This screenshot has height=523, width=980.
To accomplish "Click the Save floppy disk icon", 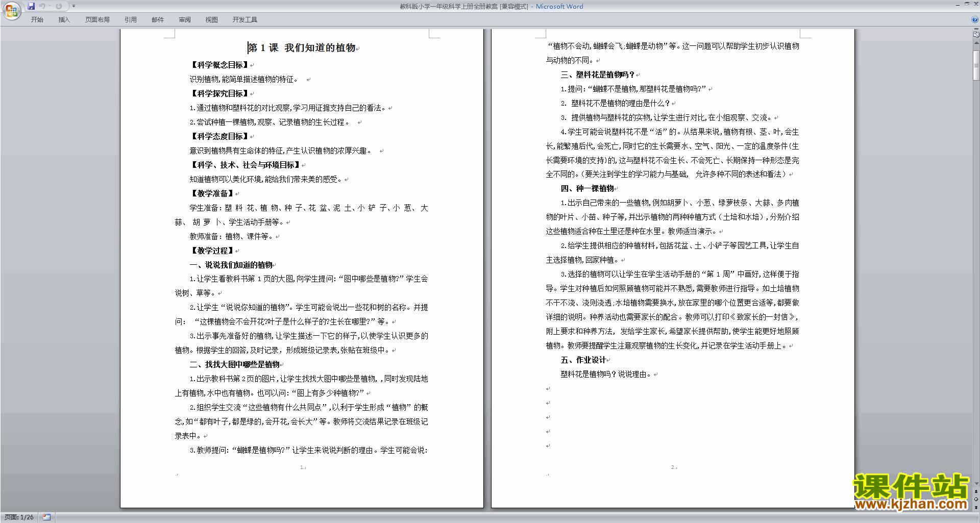I will pyautogui.click(x=31, y=6).
